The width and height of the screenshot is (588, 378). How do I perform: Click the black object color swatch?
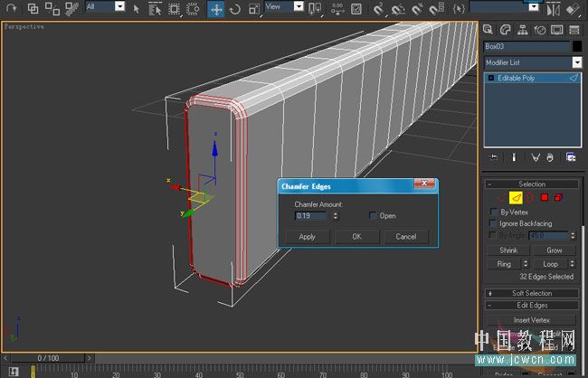pyautogui.click(x=577, y=46)
